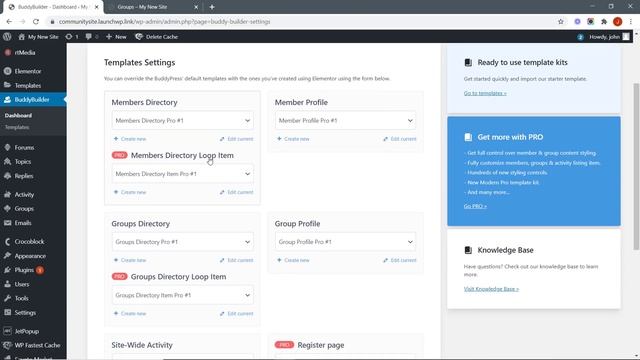Viewport: 640px width, 360px height.
Task: Click the Tools wrench icon
Action: click(7, 298)
